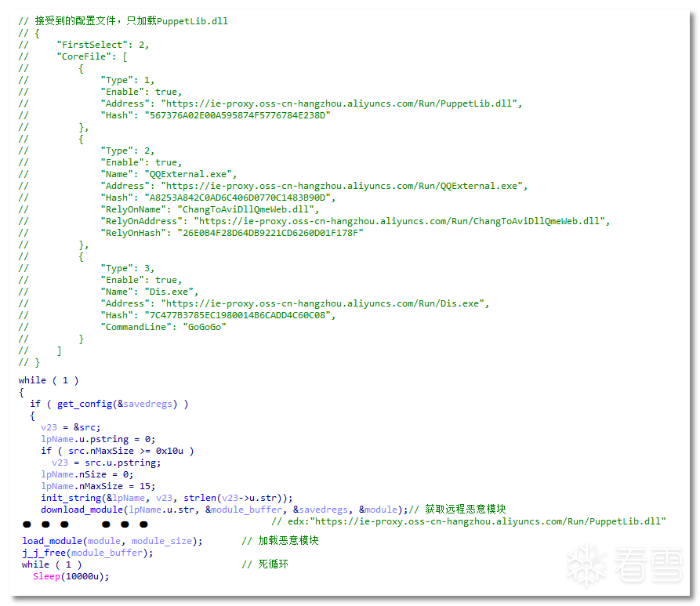Click the first while ( 1 ) statement
The height and width of the screenshot is (606, 700).
pyautogui.click(x=49, y=380)
